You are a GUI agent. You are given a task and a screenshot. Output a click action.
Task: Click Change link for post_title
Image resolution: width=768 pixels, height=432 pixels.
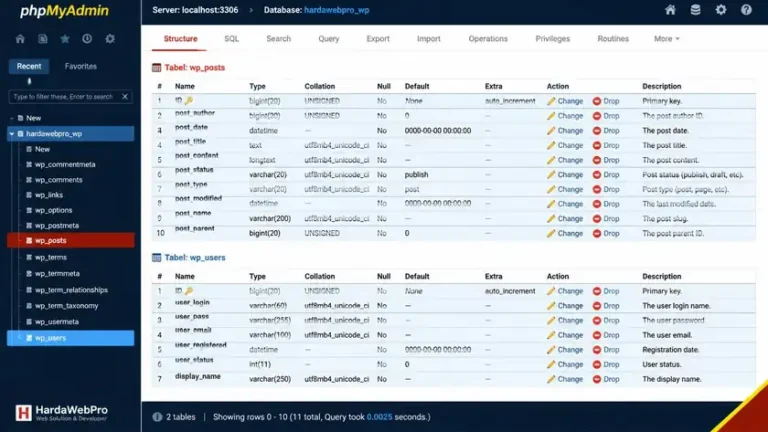coord(570,145)
